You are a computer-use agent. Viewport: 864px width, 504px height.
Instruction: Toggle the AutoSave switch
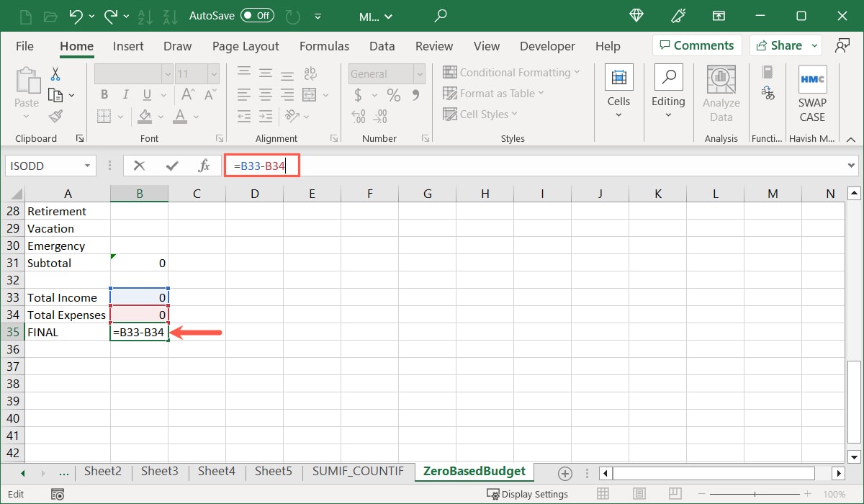(257, 15)
